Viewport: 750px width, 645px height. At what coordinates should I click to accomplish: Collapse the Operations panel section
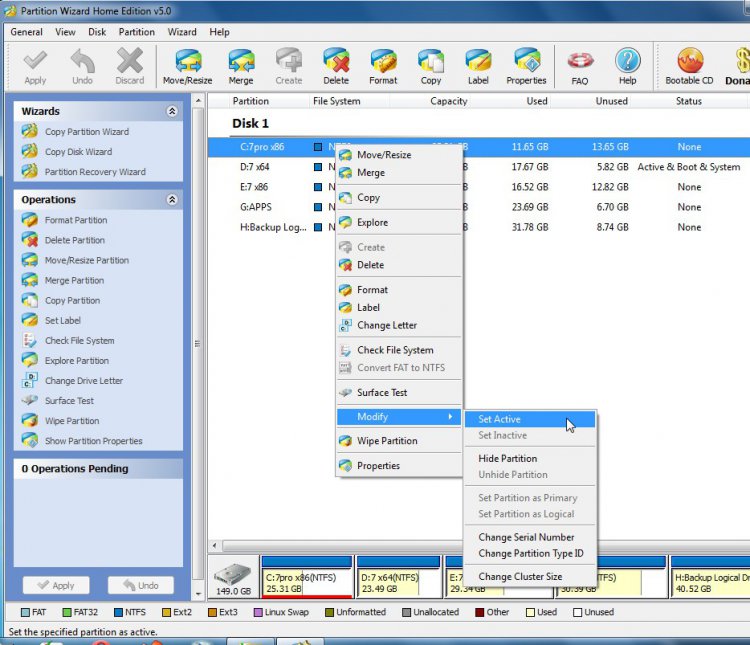[x=172, y=200]
